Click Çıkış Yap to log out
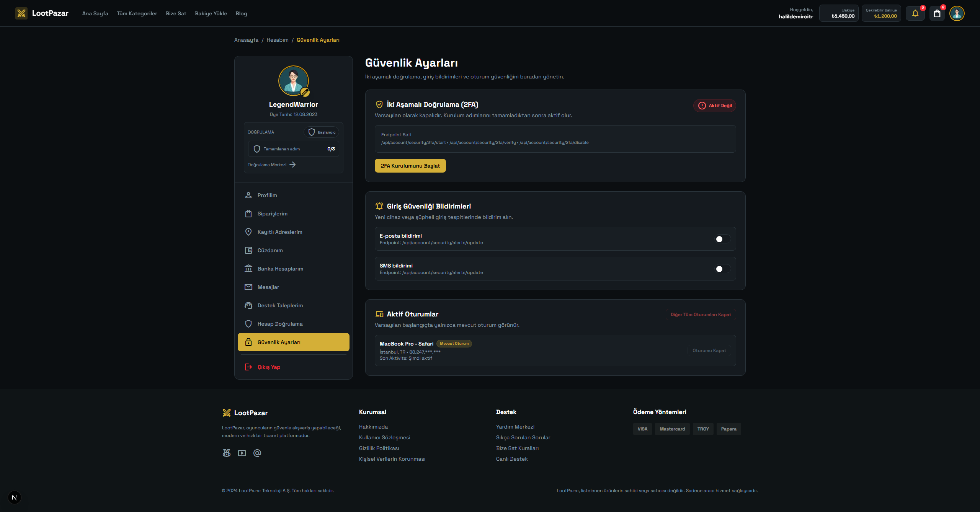The height and width of the screenshot is (512, 980). (269, 367)
